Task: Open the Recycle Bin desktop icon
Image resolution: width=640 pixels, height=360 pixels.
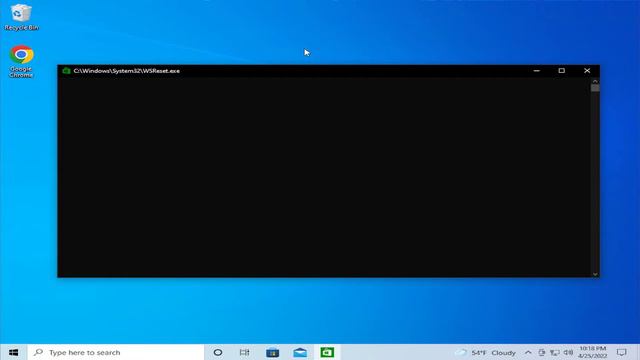Action: [21, 17]
